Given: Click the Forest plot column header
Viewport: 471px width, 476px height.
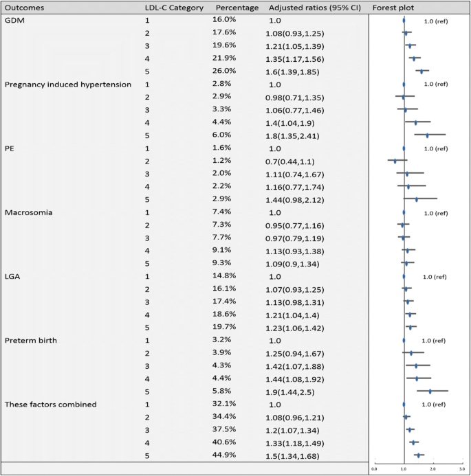Looking at the screenshot, I should pos(393,6).
